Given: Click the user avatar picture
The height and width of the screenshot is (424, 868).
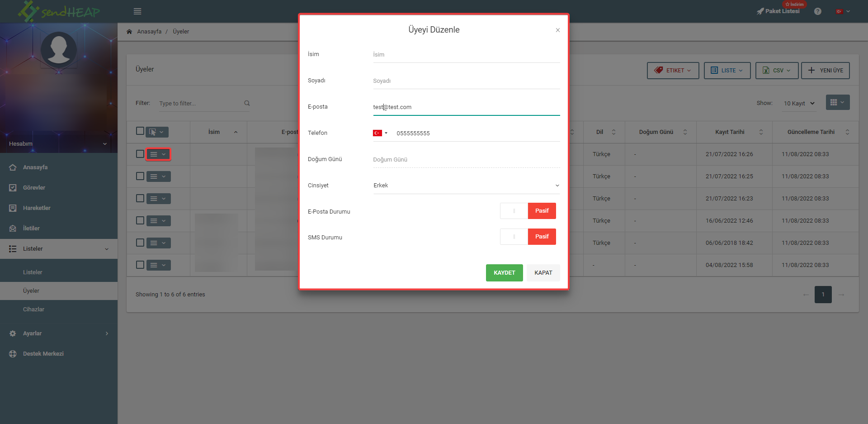Looking at the screenshot, I should coord(59,49).
